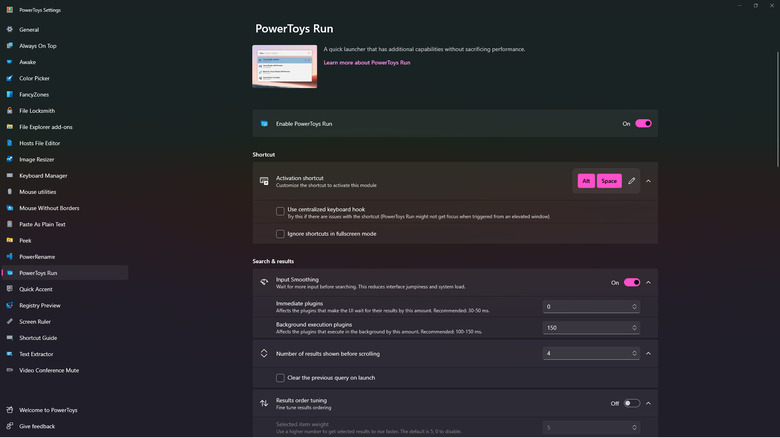Screen dimensions: 780x438
Task: Select Mouse Without Borders in sidebar
Action: (49, 208)
